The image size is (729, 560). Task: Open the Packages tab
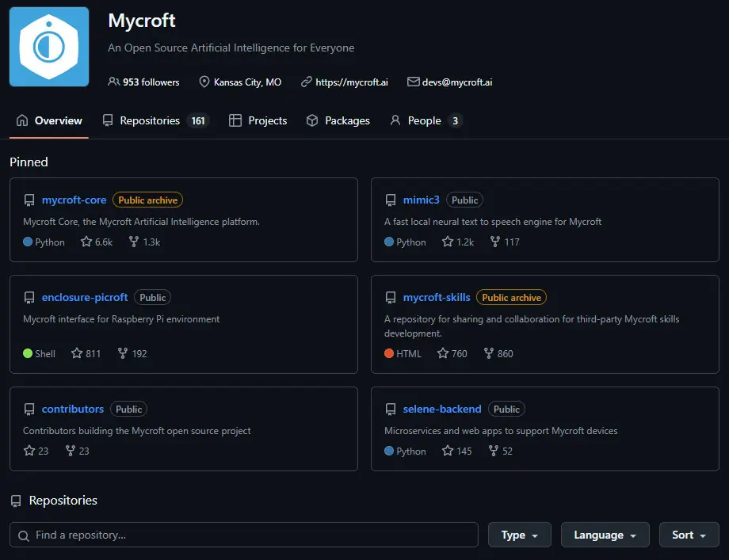click(x=338, y=121)
